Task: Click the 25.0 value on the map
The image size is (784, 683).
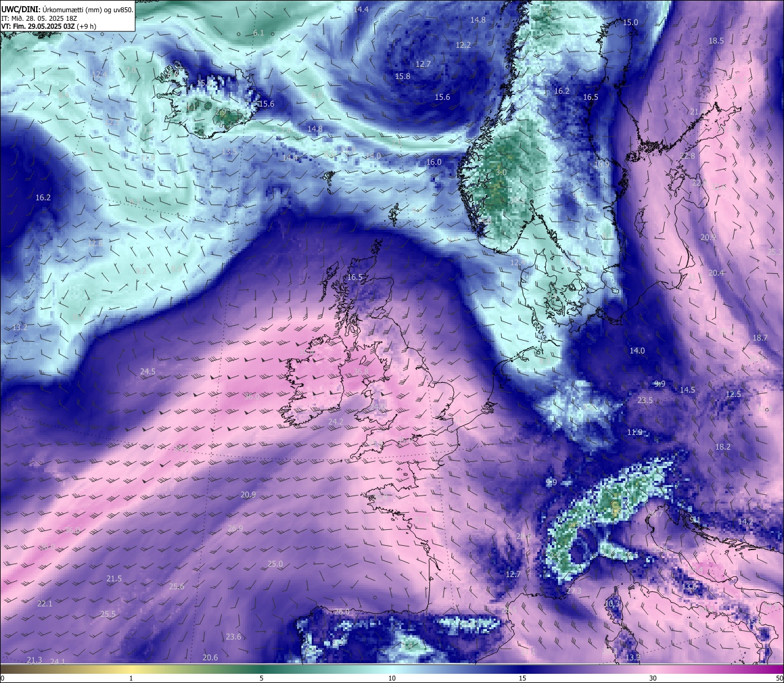Action: pos(275,564)
